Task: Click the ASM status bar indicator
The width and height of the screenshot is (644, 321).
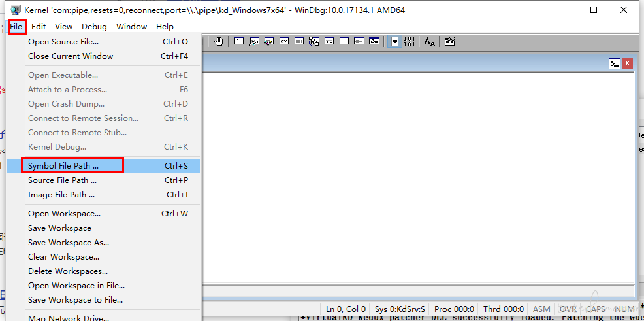Action: click(x=541, y=309)
